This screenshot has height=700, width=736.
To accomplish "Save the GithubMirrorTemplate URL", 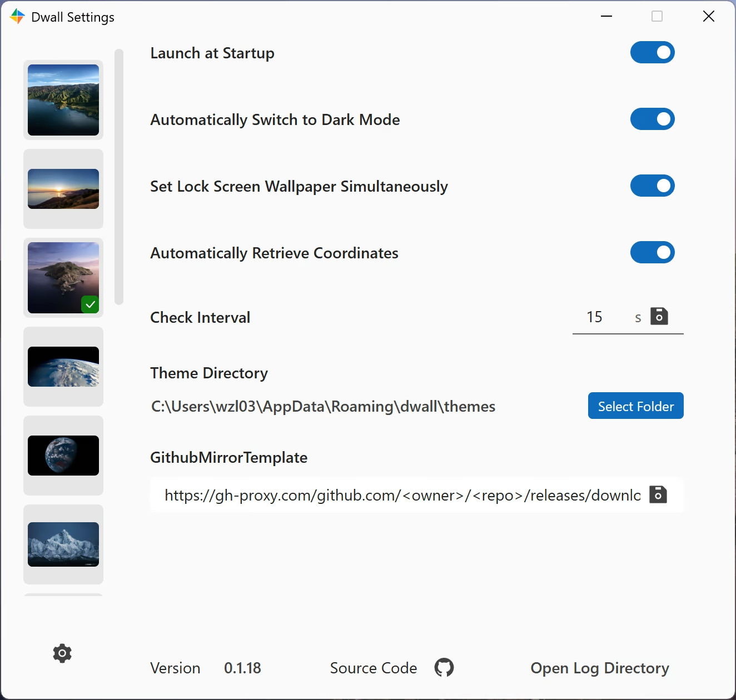I will coord(658,494).
